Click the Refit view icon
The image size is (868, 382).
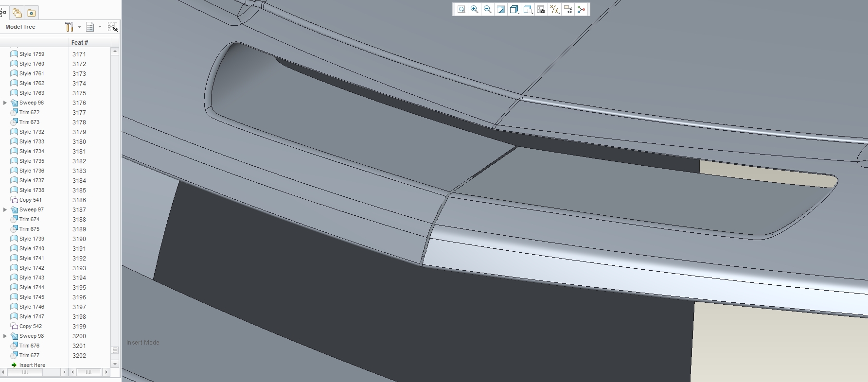(x=461, y=9)
